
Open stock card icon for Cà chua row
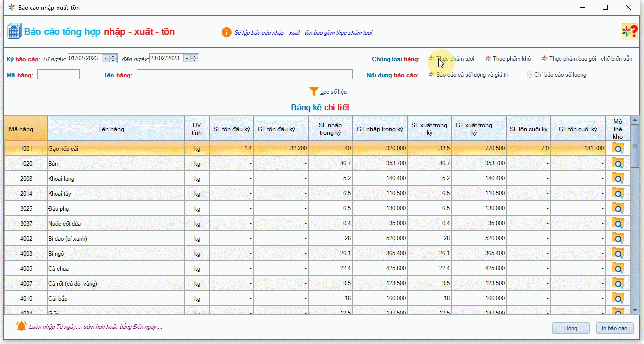pos(618,268)
